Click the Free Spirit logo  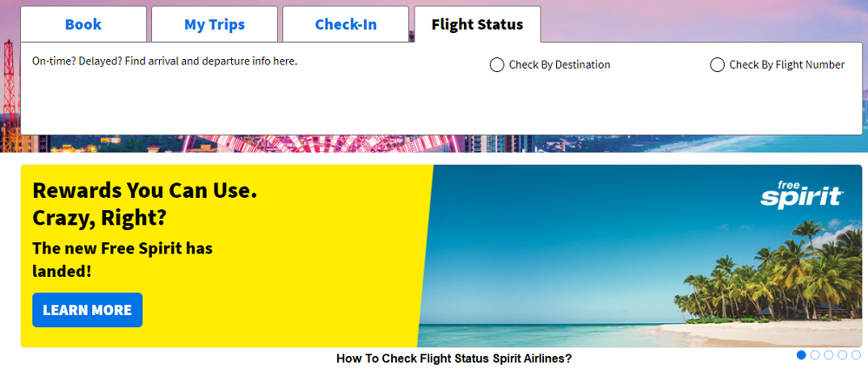(x=801, y=195)
